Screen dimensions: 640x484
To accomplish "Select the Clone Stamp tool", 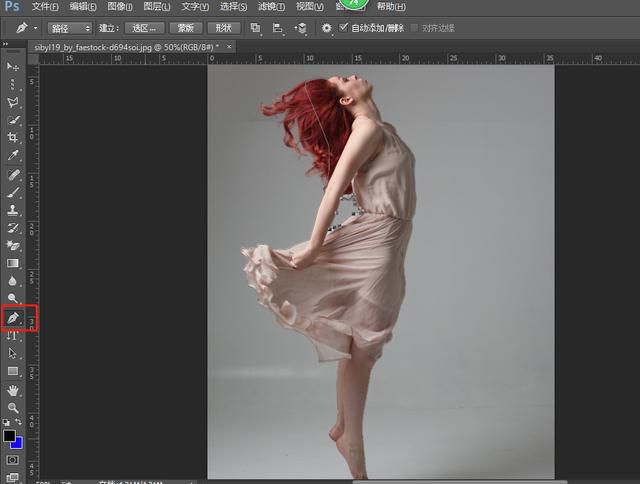I will coord(13,210).
